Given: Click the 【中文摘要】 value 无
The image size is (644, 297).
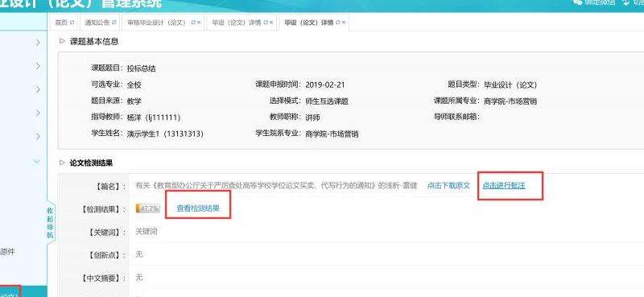Looking at the screenshot, I should coord(139,278).
